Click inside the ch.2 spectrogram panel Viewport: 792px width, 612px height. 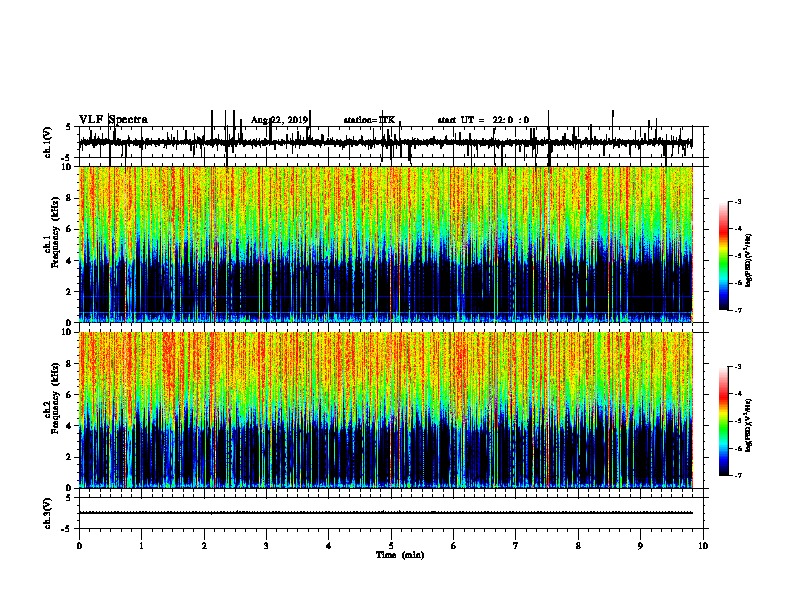[385, 410]
